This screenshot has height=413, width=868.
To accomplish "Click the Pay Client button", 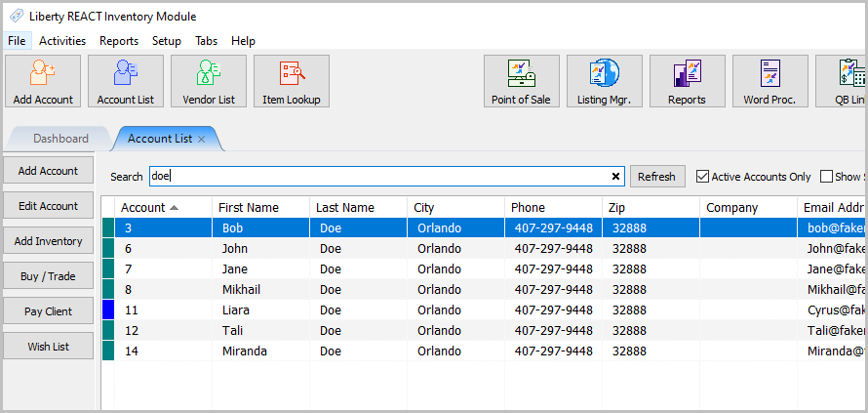I will pos(48,311).
